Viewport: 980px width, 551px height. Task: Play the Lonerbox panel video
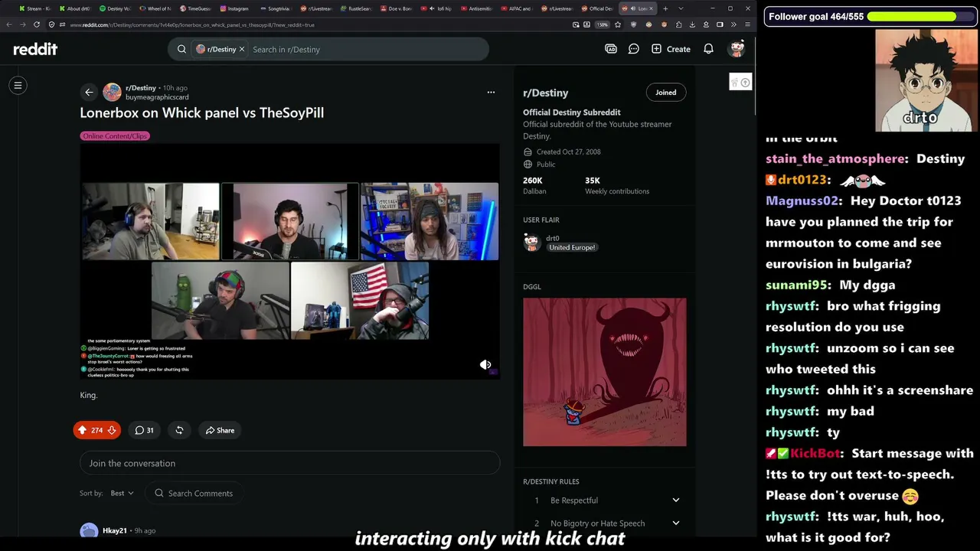(290, 260)
